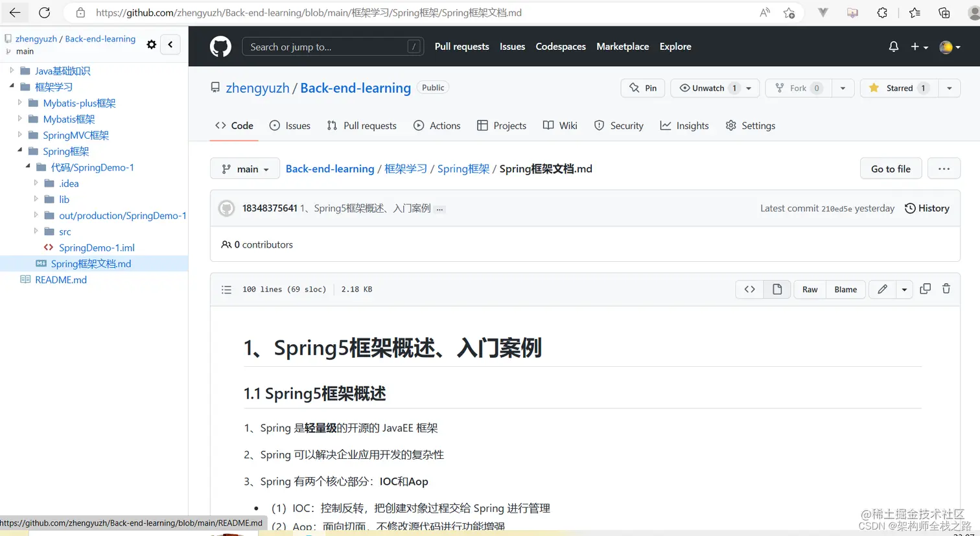
Task: Open the file more-options ellipsis button
Action: pos(944,169)
